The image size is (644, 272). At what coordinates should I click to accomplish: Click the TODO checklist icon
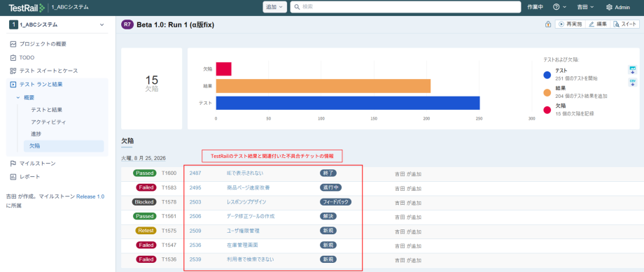point(13,57)
